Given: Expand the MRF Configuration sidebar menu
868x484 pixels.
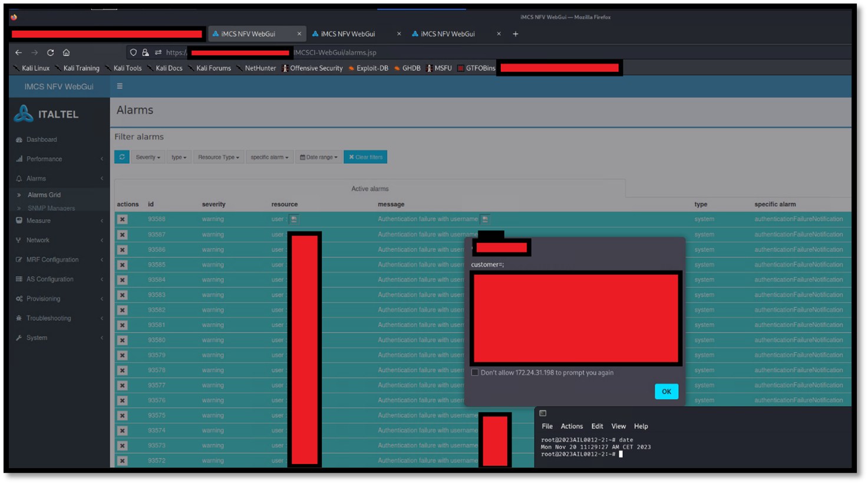Looking at the screenshot, I should click(59, 260).
